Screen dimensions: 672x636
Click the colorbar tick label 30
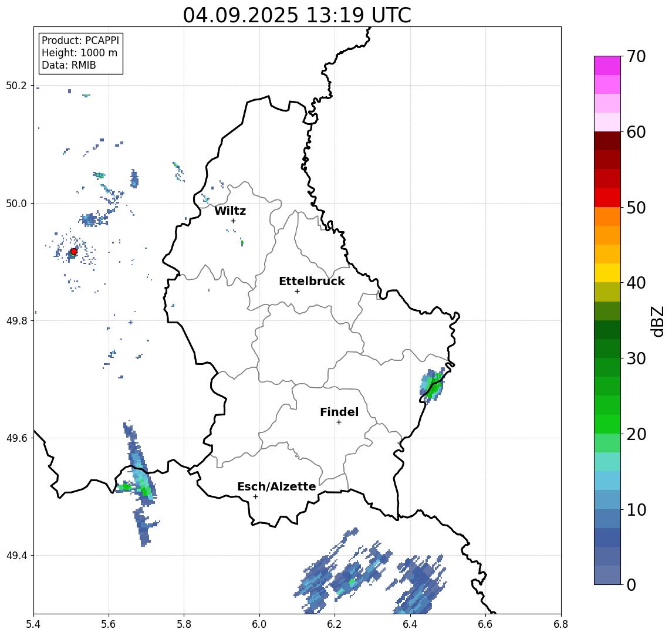[636, 358]
